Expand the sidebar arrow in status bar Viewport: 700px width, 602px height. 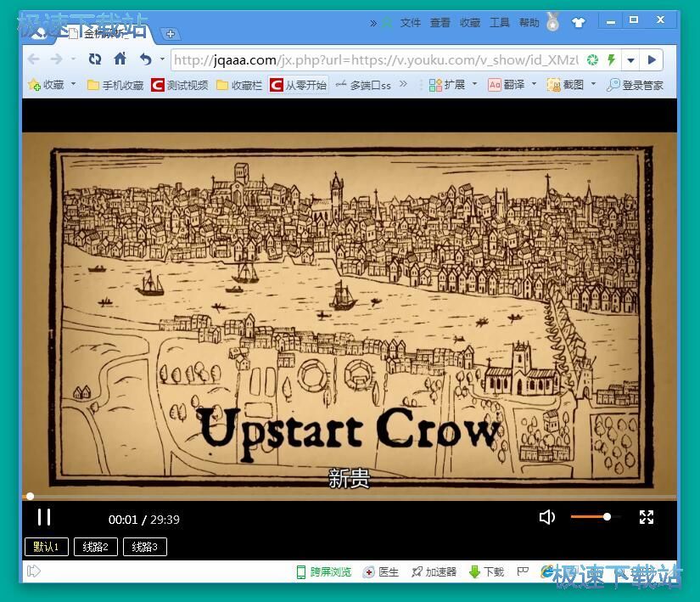point(34,571)
